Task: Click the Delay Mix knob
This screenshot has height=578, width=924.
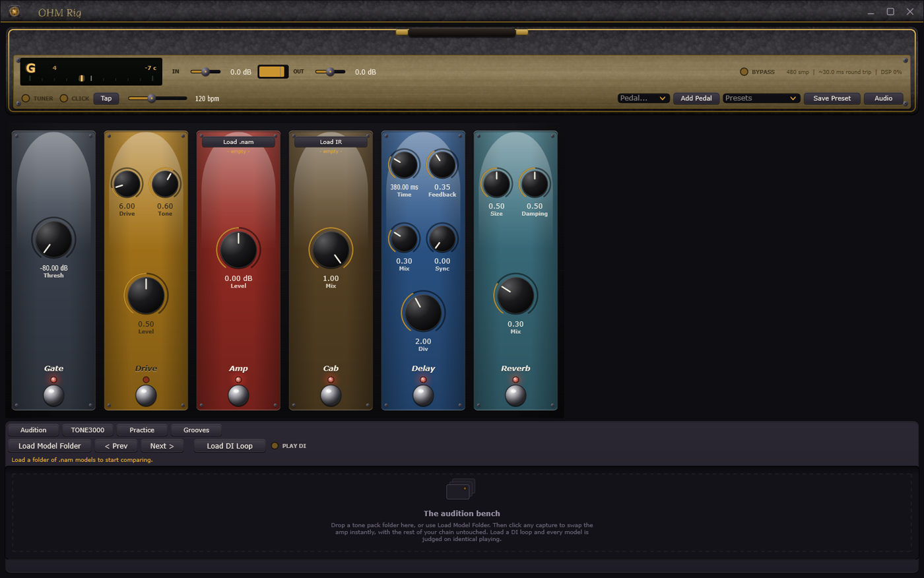Action: point(404,238)
